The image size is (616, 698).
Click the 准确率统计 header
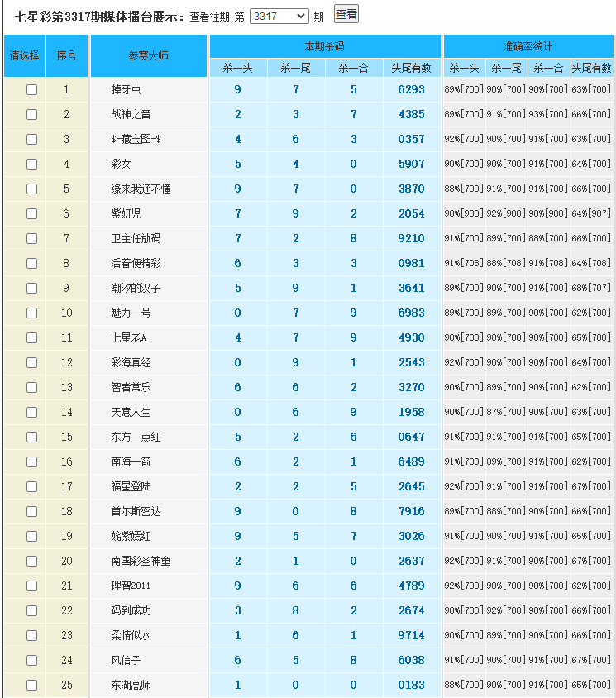coord(528,46)
